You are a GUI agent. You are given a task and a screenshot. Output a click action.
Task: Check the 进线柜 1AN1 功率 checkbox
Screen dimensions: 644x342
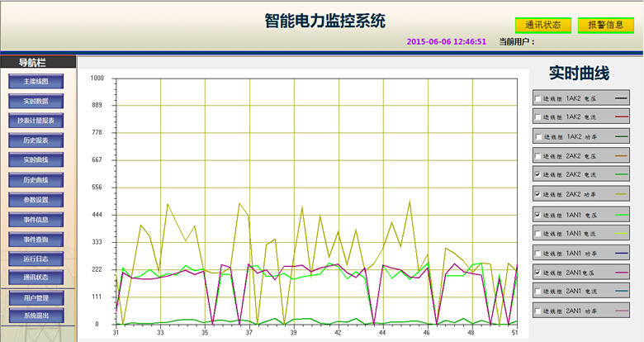(x=539, y=253)
